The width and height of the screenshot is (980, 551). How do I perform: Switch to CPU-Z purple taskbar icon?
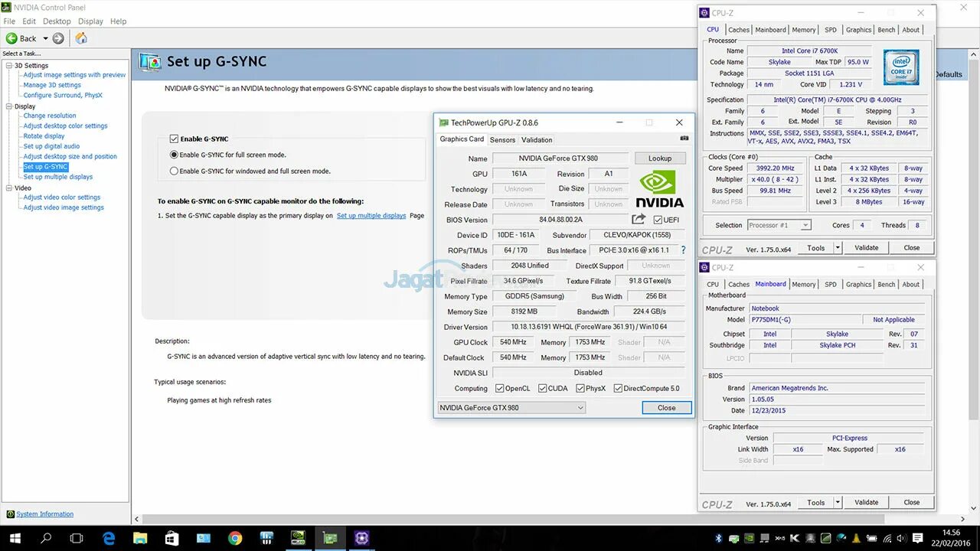(361, 538)
